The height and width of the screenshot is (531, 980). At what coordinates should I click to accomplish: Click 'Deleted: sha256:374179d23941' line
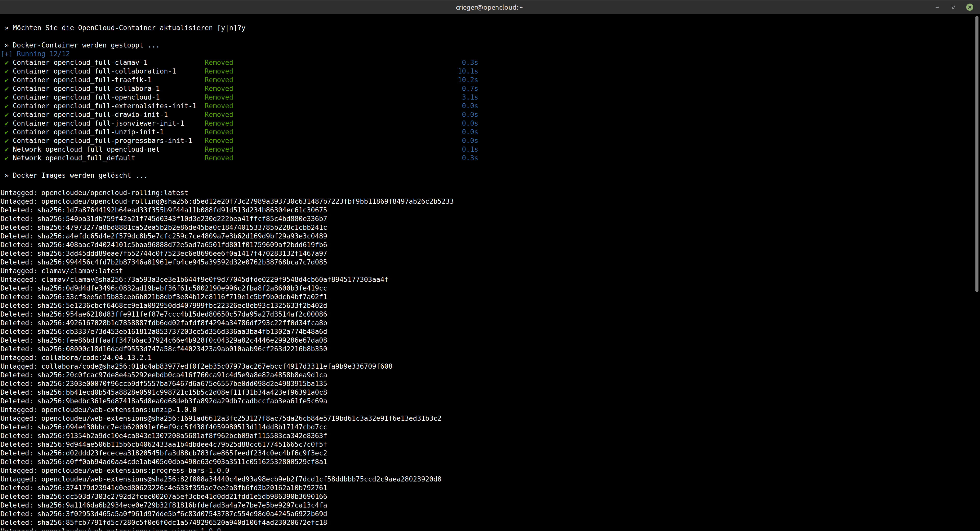[164, 488]
